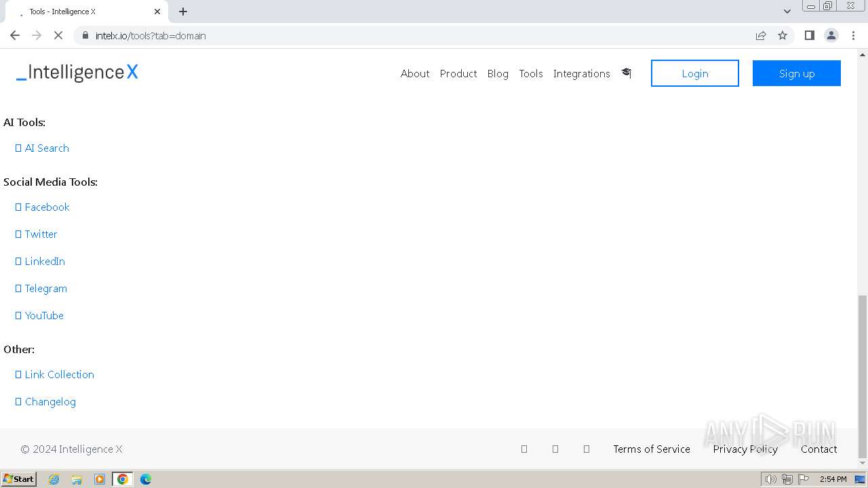Image resolution: width=868 pixels, height=488 pixels.
Task: Click the taskbar clock showing 2:54 PM
Action: [833, 479]
